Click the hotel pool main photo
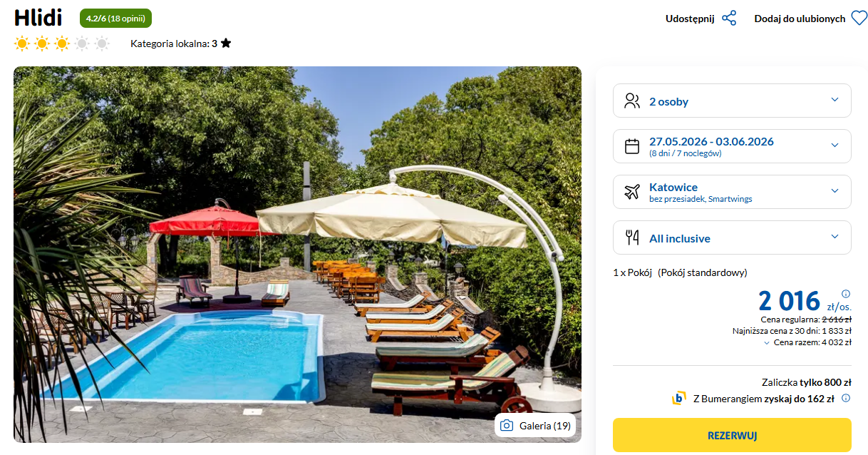This screenshot has height=455, width=868. [297, 255]
